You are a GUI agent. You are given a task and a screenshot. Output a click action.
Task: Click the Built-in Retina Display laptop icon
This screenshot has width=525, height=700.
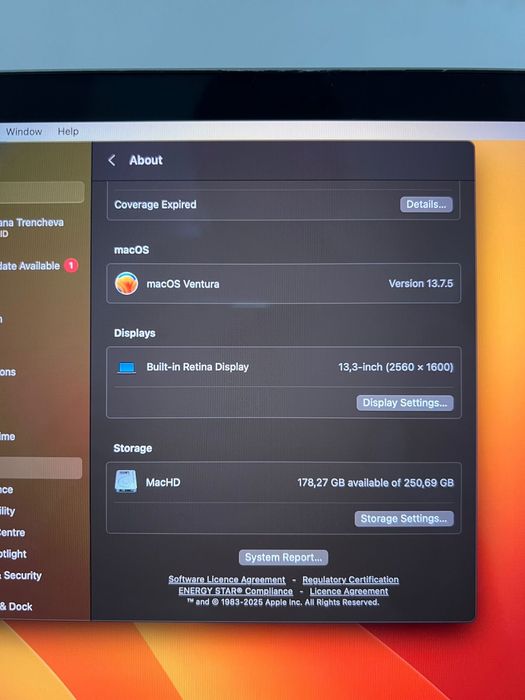126,368
